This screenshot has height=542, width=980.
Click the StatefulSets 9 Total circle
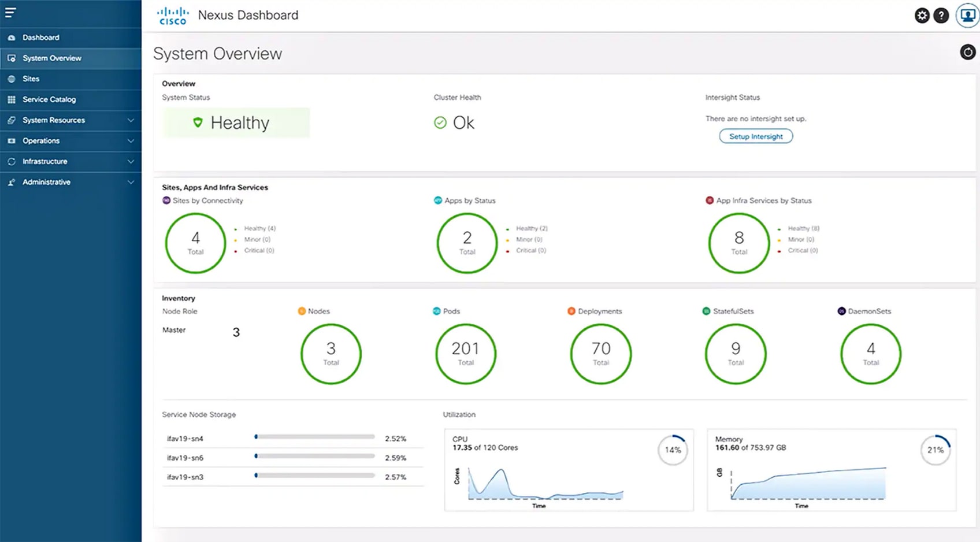point(736,354)
